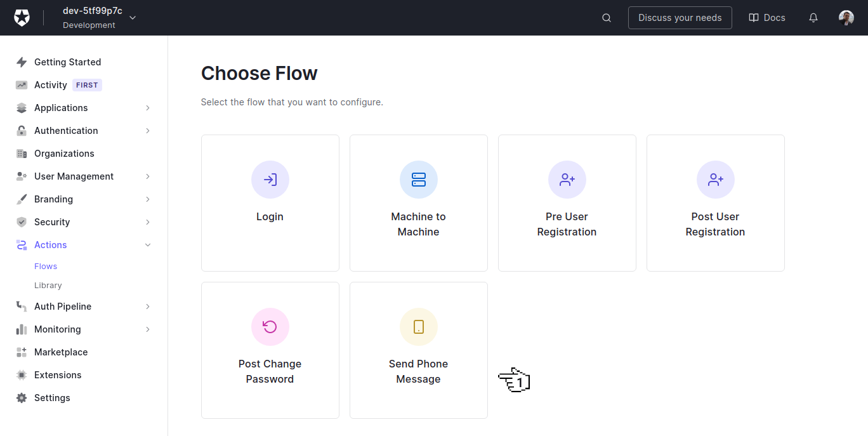Select the Machine to Machine flow icon
The width and height of the screenshot is (868, 436).
[x=418, y=180]
